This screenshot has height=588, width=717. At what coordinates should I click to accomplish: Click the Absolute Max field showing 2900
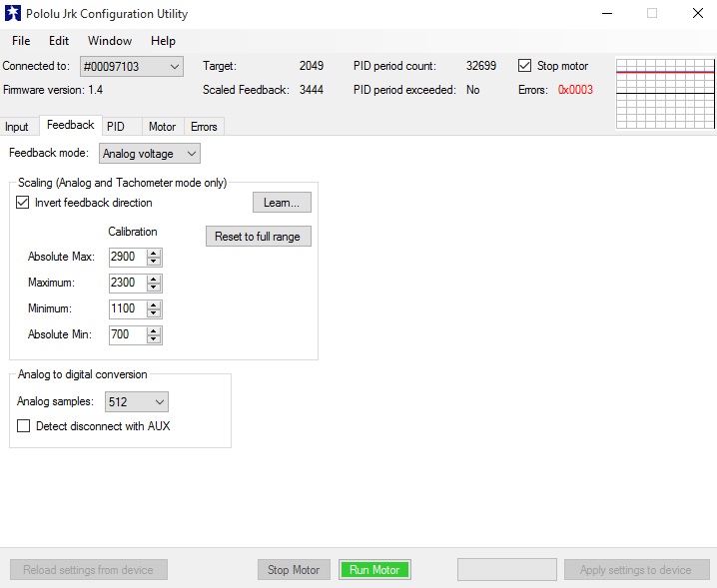point(128,257)
